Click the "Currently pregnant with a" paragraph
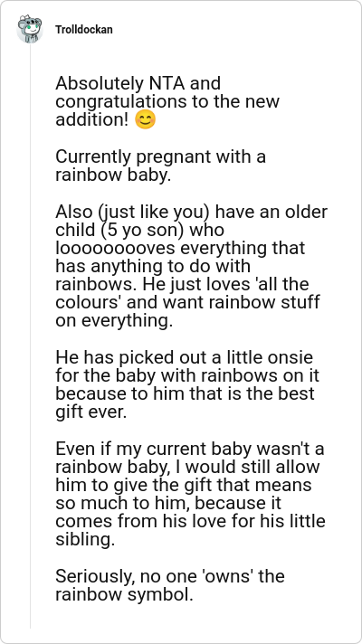 pyautogui.click(x=161, y=166)
